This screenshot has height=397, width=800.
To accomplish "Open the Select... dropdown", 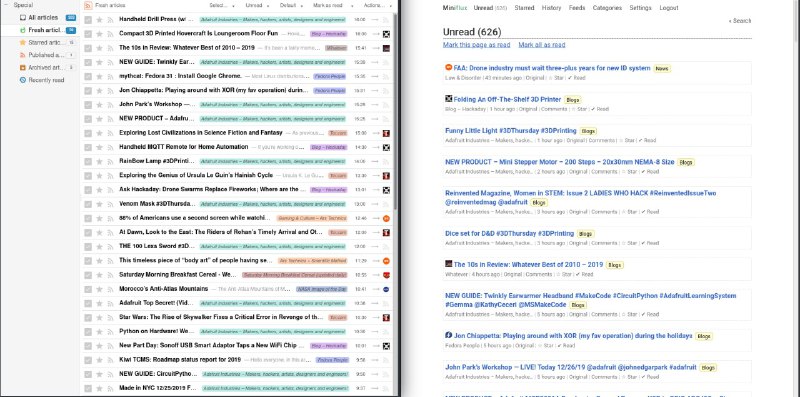I will 222,6.
